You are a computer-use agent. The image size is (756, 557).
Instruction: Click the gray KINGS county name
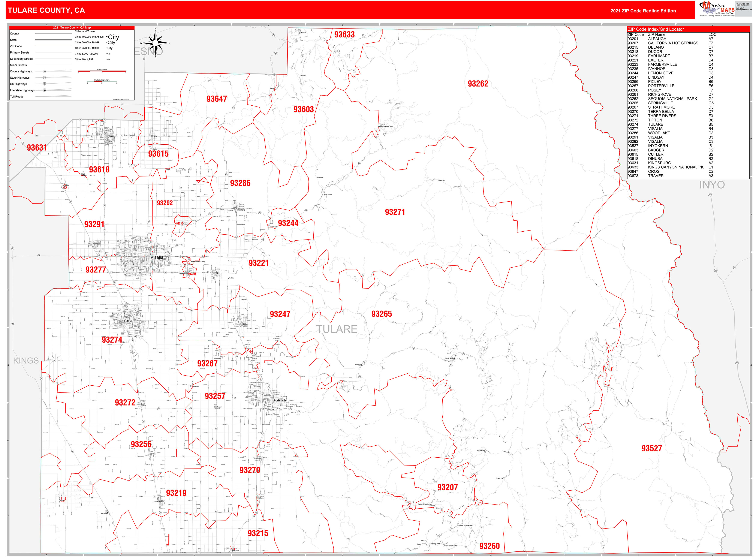click(26, 360)
